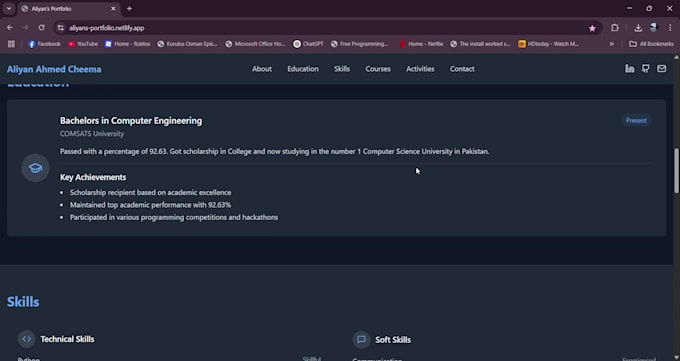
Task: Click the Soft Skills heading
Action: (x=393, y=340)
